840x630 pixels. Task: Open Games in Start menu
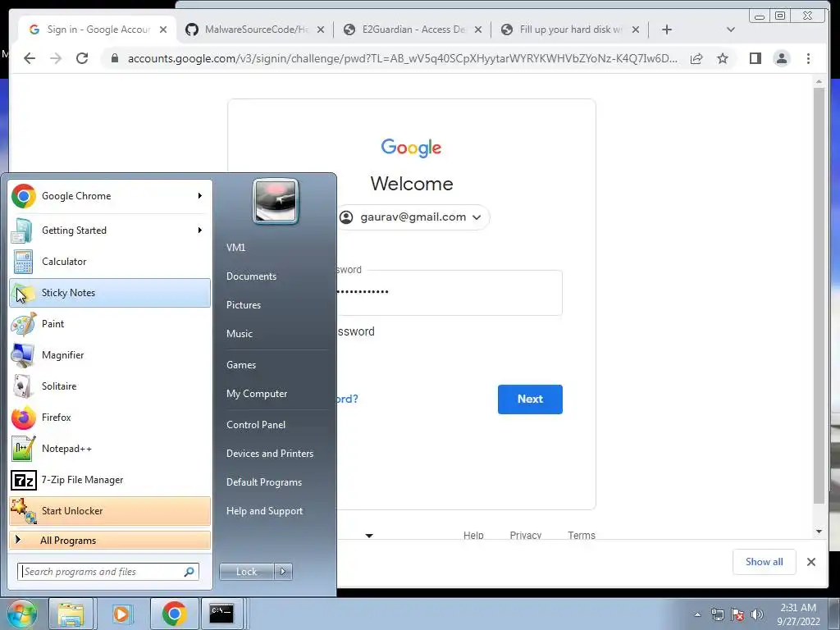click(241, 365)
